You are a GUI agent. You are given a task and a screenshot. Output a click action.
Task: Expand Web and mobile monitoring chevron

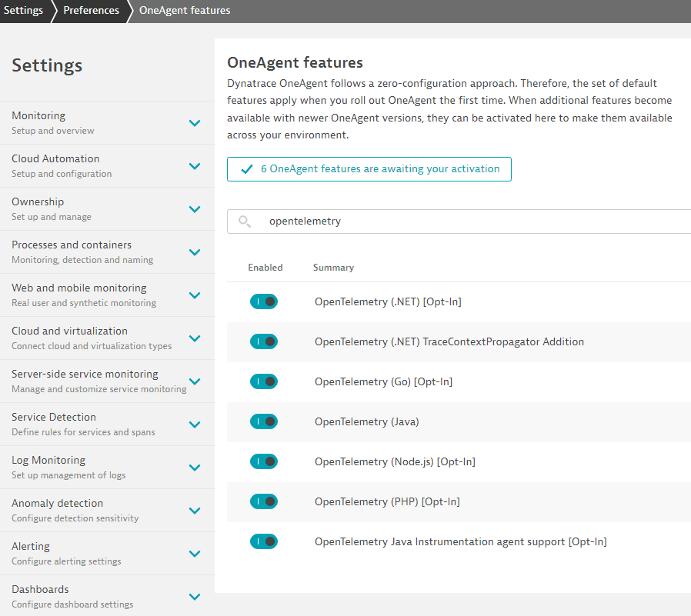[x=195, y=295]
